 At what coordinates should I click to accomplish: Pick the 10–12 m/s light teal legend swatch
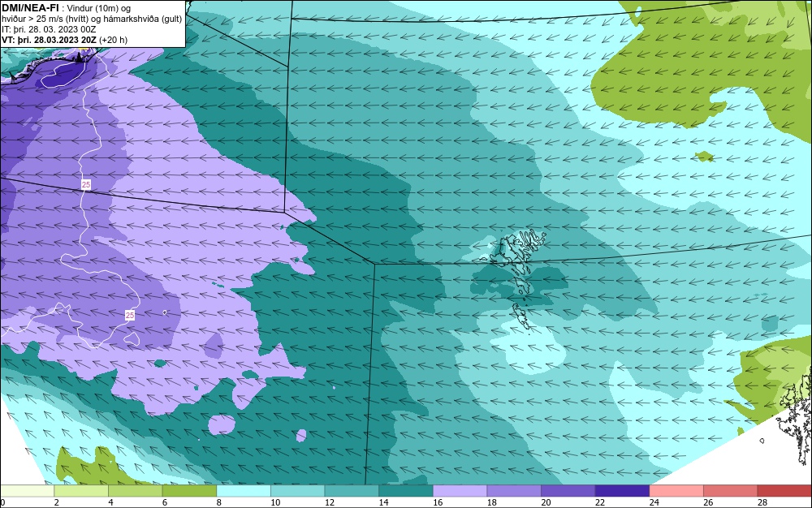click(x=298, y=491)
